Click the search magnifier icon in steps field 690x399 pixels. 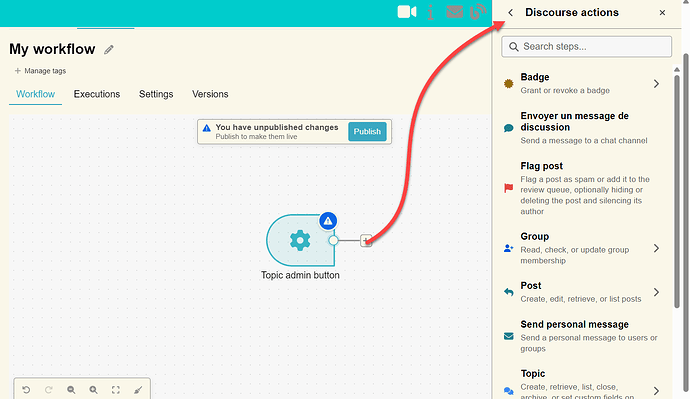click(514, 47)
